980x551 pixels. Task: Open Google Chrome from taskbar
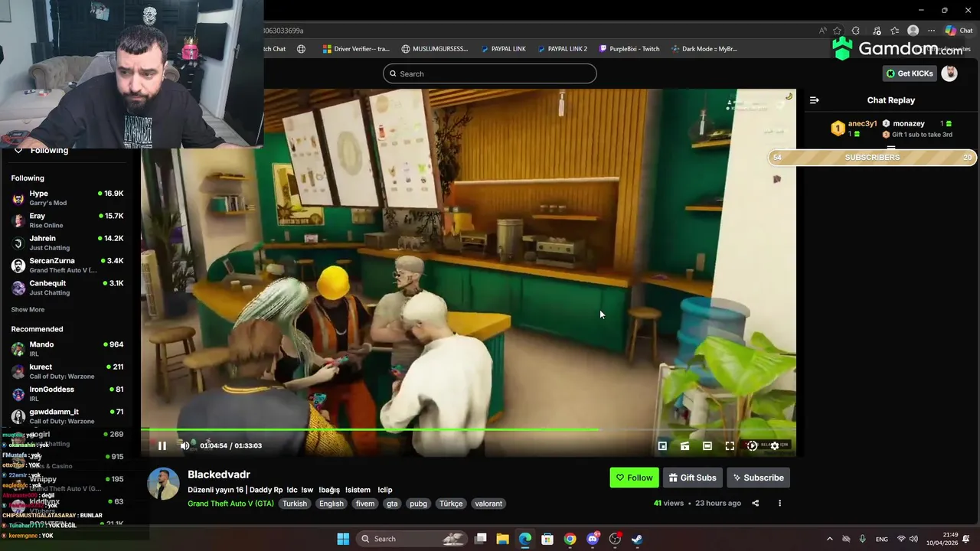(x=570, y=539)
